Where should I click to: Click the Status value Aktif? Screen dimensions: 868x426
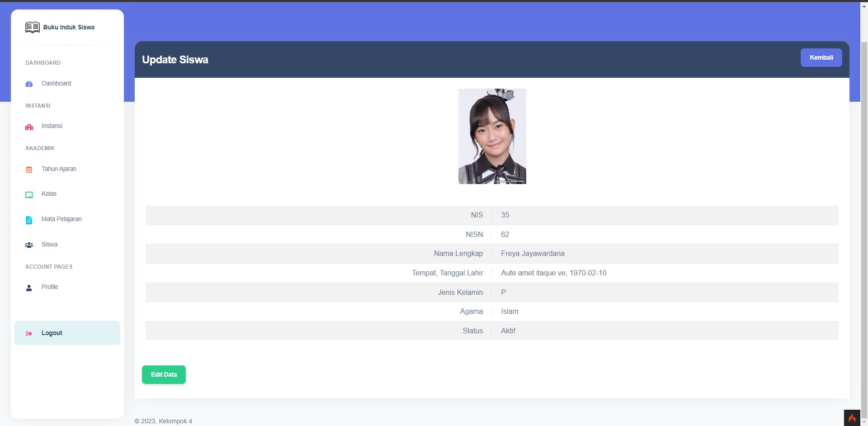(x=508, y=331)
